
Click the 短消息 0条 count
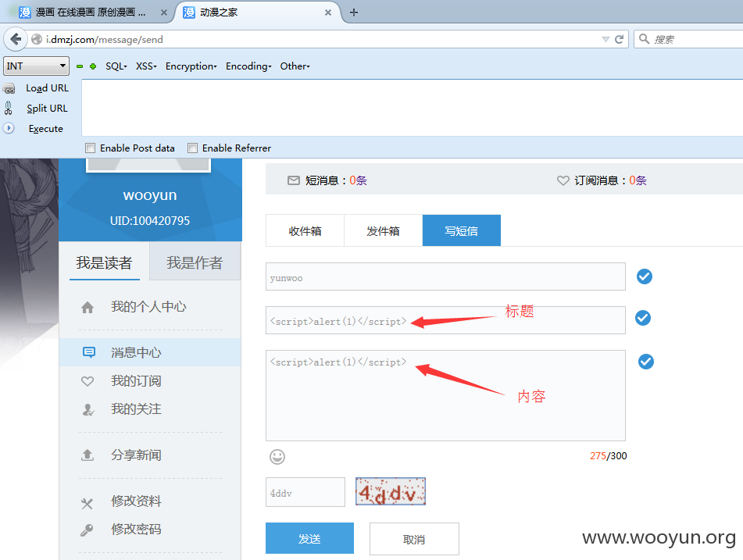(x=359, y=180)
